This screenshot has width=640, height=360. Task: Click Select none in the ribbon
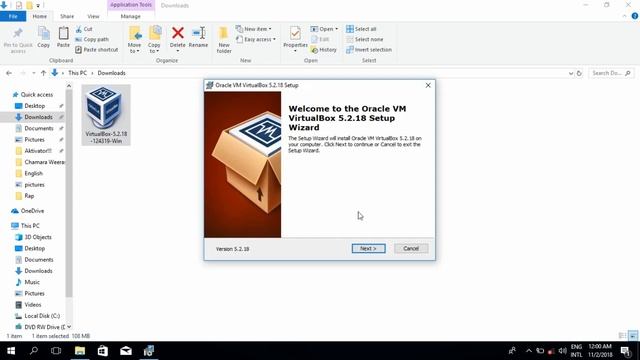coord(364,39)
